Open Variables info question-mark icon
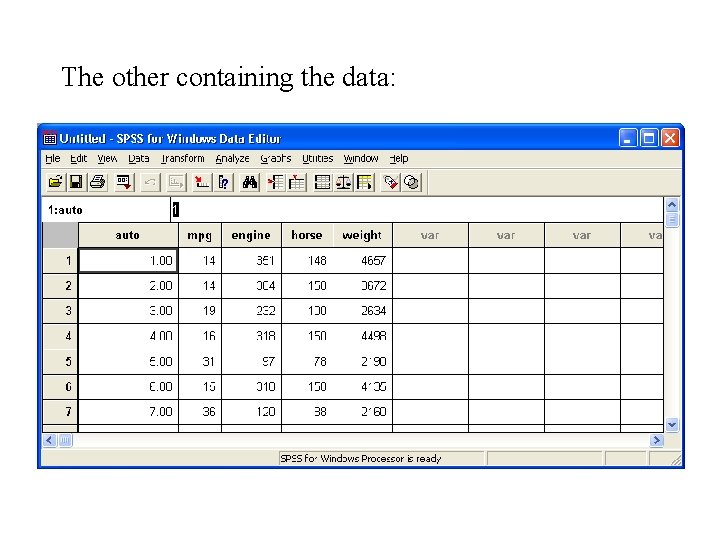The image size is (720, 540). tap(224, 182)
